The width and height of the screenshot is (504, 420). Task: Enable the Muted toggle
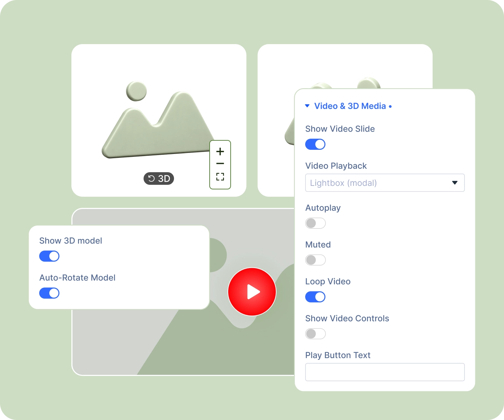tap(315, 260)
